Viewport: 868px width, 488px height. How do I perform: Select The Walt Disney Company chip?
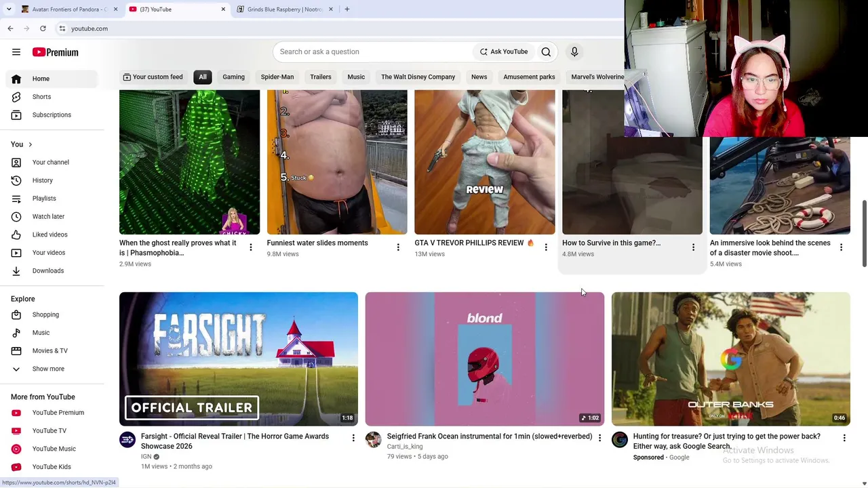coord(418,77)
